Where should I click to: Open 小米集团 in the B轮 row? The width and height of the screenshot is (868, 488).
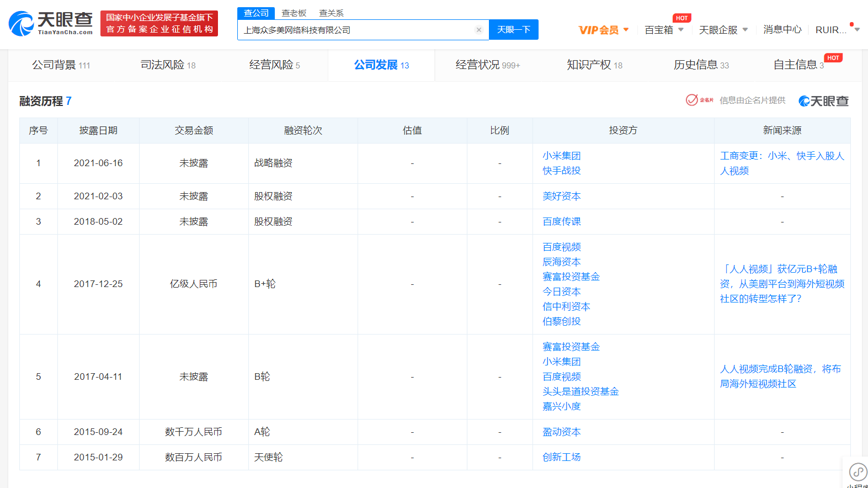tap(561, 362)
